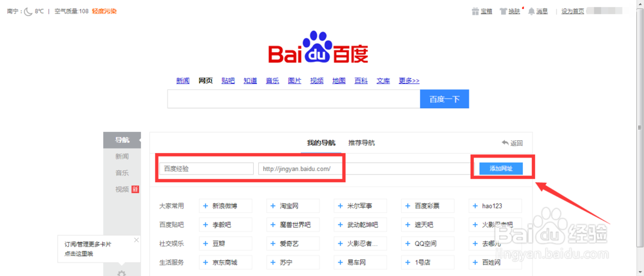644x276 pixels.
Task: Click the site name field 百度经验
Action: tap(206, 169)
